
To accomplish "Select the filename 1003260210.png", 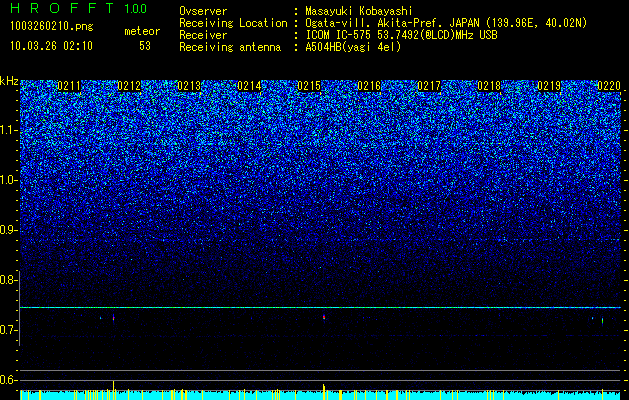I will [x=52, y=26].
